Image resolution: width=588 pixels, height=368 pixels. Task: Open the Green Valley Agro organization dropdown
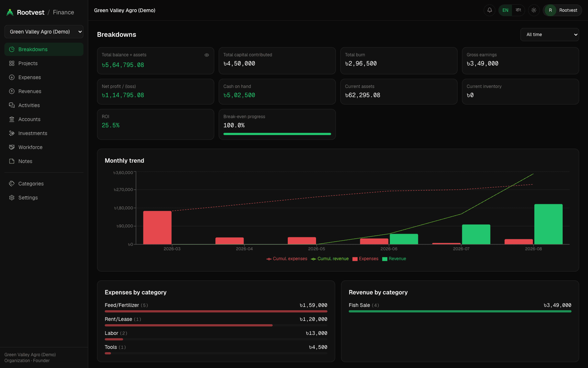pos(44,32)
